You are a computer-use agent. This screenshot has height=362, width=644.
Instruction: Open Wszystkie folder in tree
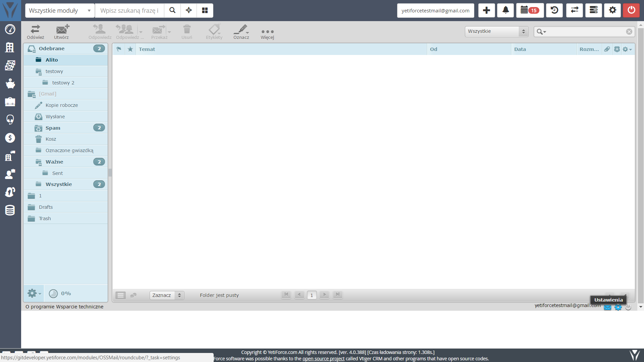click(66, 184)
